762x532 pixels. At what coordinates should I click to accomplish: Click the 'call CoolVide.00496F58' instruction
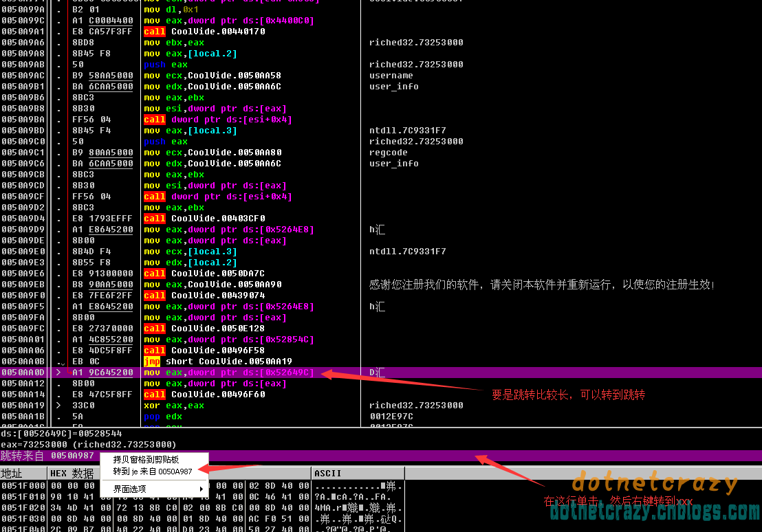point(204,351)
